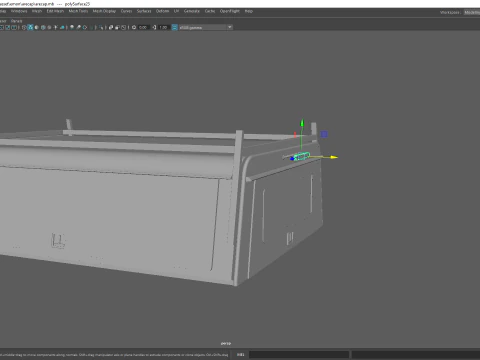Toggle X-Ray Active Components icon
This screenshot has width=480, height=360.
coord(117,27)
